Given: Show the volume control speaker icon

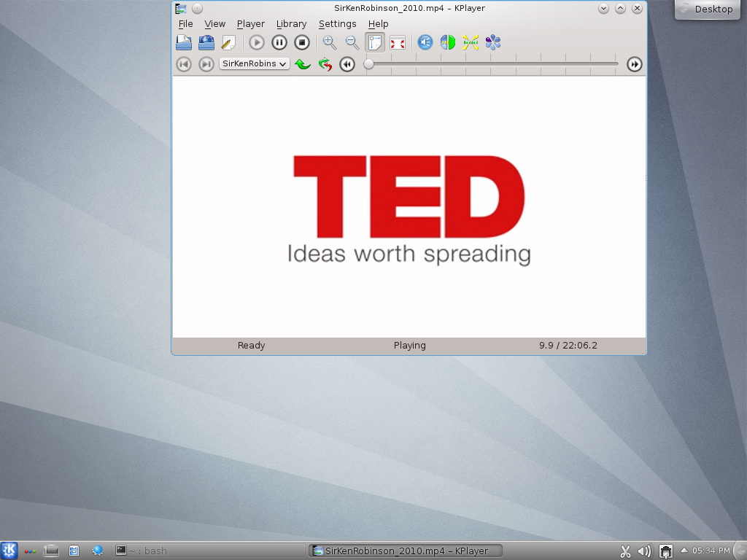Looking at the screenshot, I should (x=425, y=42).
